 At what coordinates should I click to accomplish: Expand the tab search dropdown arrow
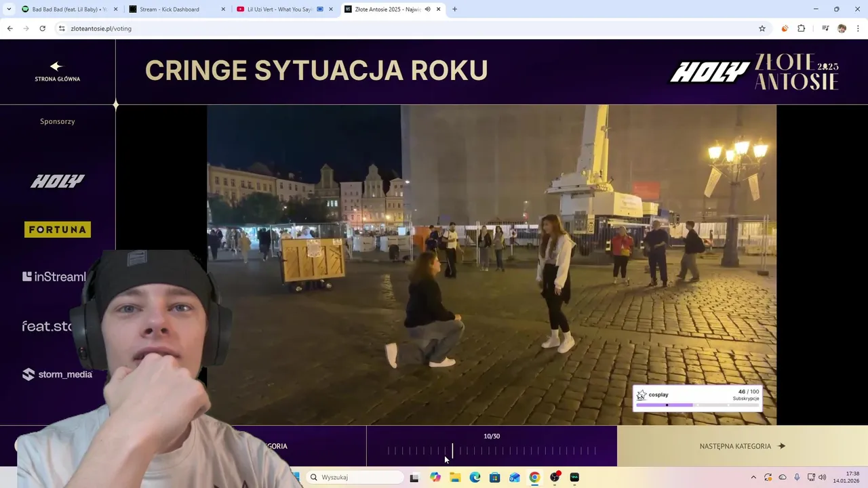[x=9, y=9]
